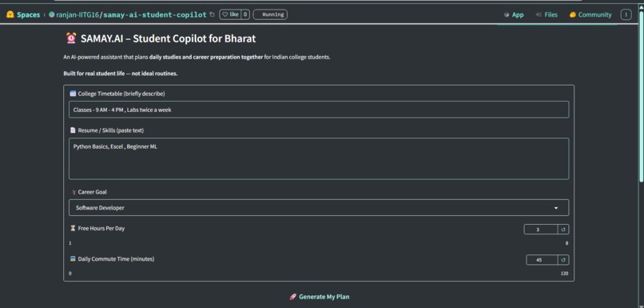Switch to the Files tab
The height and width of the screenshot is (308, 644).
(x=547, y=15)
